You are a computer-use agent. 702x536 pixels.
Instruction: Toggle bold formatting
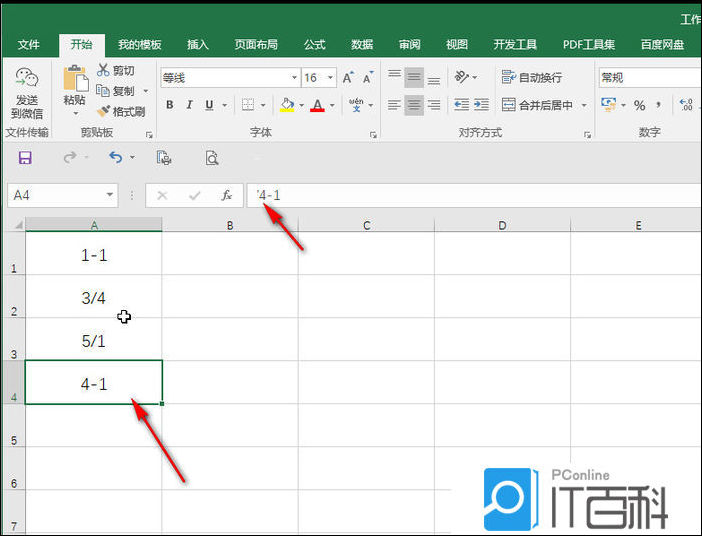click(x=170, y=105)
